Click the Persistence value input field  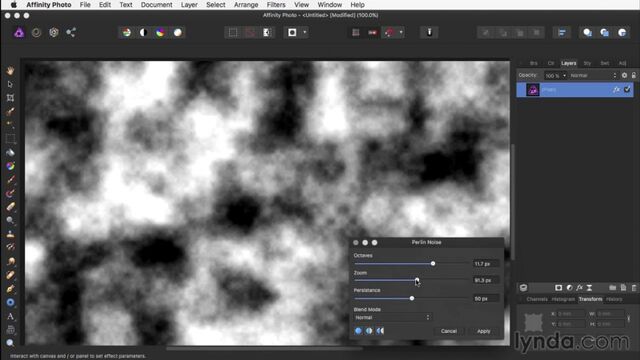[485, 299]
